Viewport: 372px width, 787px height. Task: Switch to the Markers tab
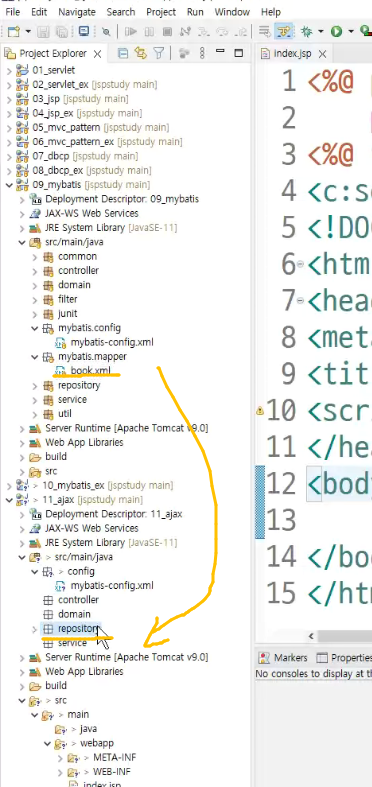coord(283,658)
